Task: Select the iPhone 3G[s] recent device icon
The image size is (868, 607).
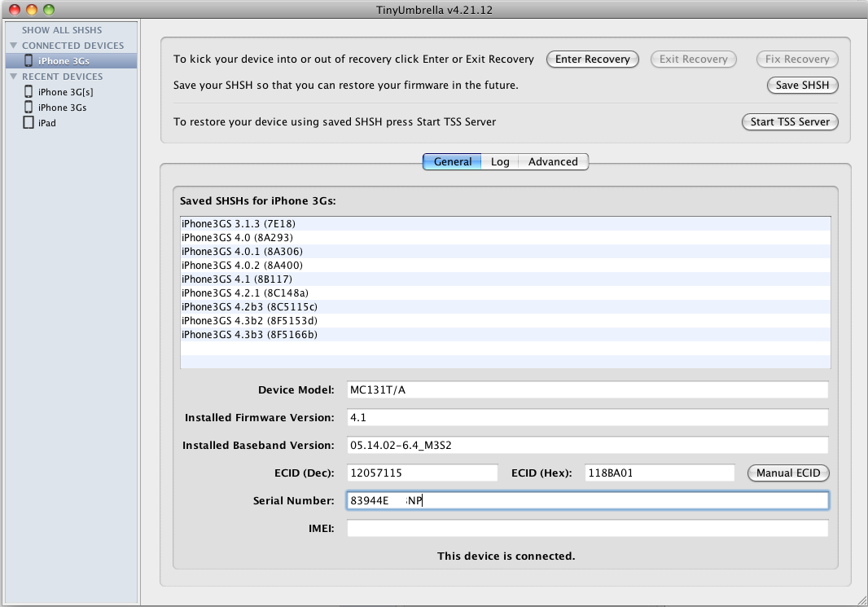Action: [x=28, y=92]
